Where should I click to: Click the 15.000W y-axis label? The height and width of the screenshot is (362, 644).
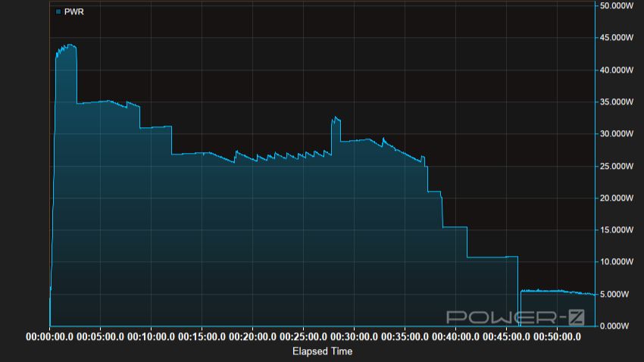coord(616,230)
